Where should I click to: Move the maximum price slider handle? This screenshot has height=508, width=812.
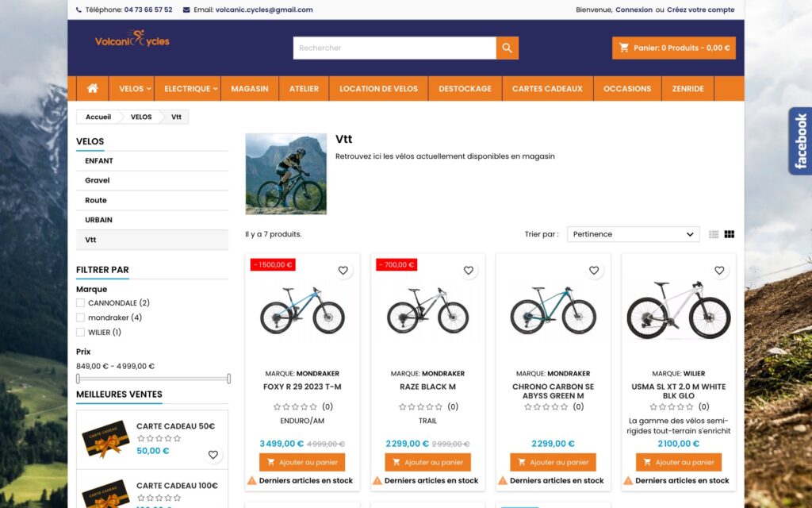point(228,379)
